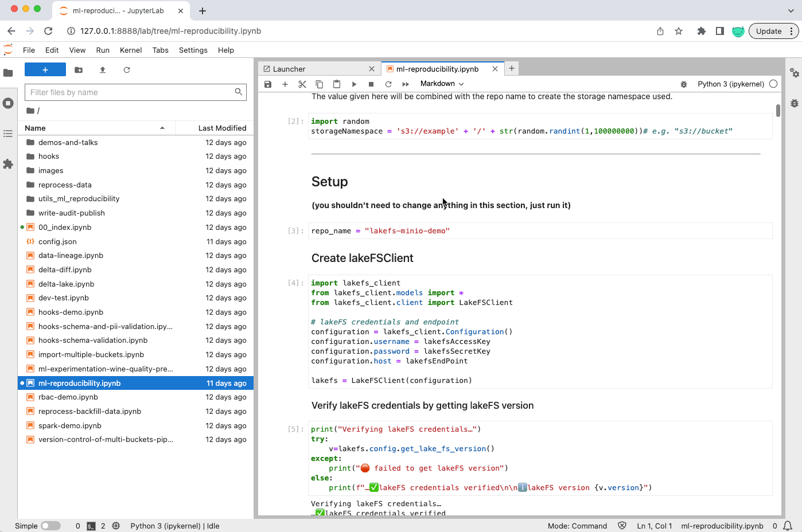Open the cell type Markdown dropdown
Viewport: 802px width, 532px height.
(x=442, y=84)
